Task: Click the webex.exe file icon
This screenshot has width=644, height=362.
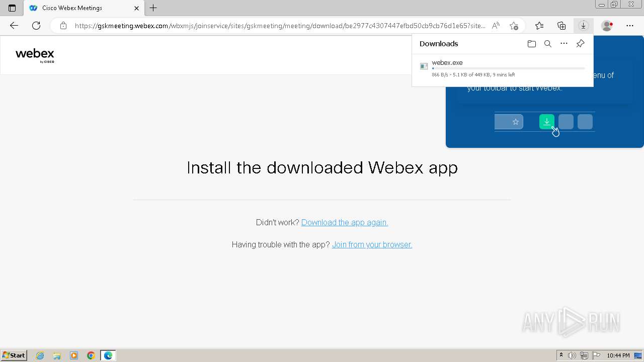Action: 424,66
